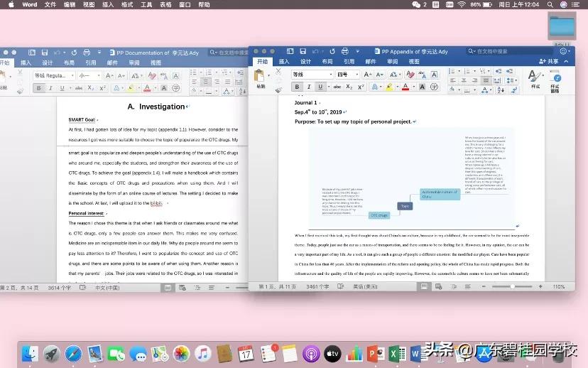Toggle Underline in Appendix window
588x368 pixels.
tap(320, 87)
